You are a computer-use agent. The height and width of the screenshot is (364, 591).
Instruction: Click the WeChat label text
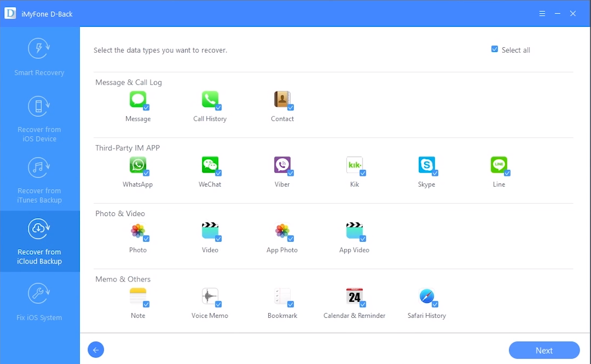(x=210, y=184)
